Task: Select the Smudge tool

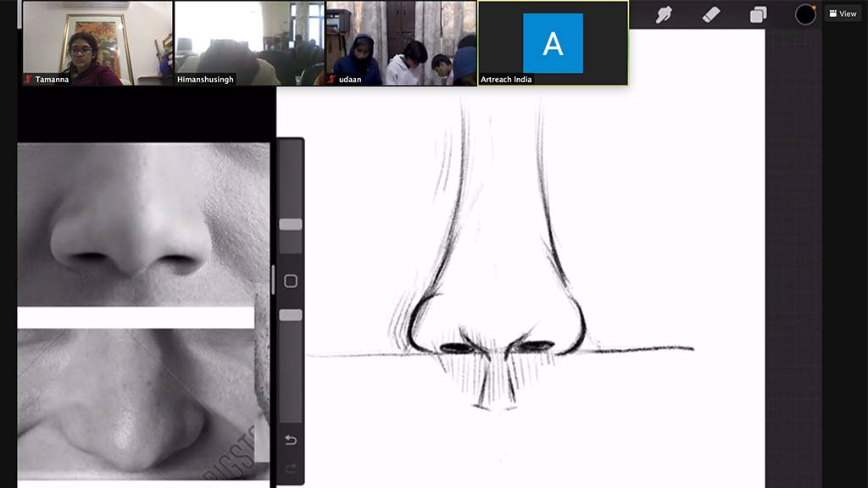Action: click(x=664, y=14)
